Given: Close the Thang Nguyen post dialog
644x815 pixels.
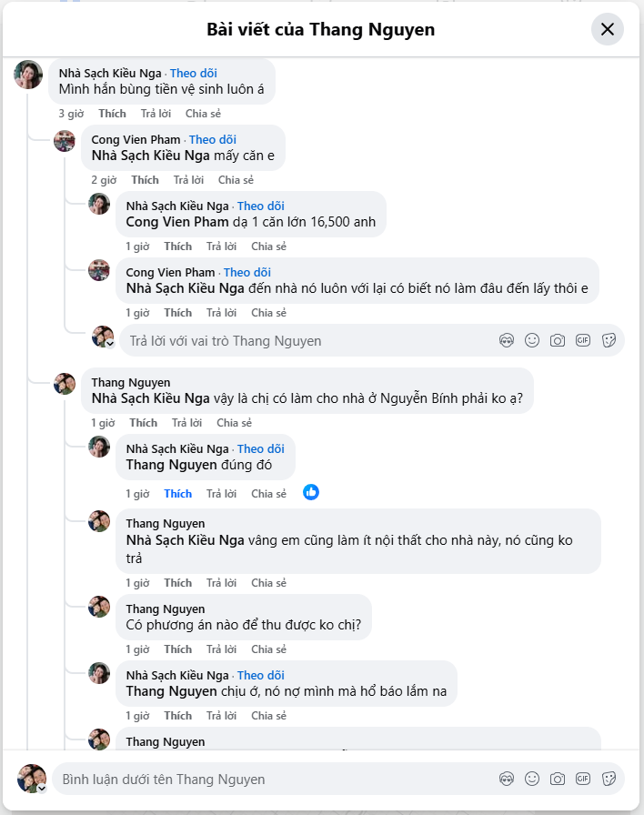Looking at the screenshot, I should point(608,29).
